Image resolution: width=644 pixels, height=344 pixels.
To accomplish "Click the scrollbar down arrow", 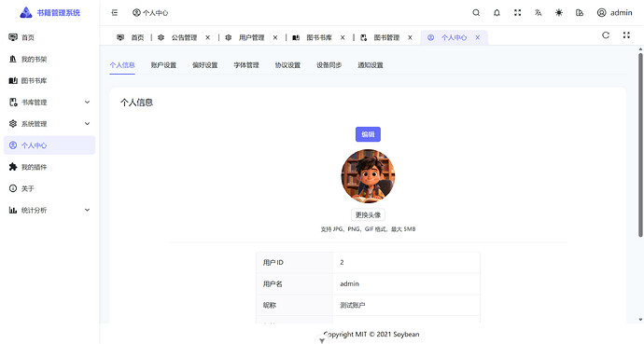I will coord(640,320).
